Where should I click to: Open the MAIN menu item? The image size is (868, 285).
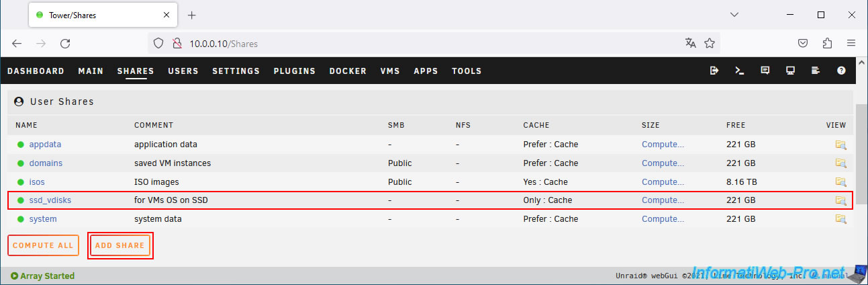click(x=91, y=71)
